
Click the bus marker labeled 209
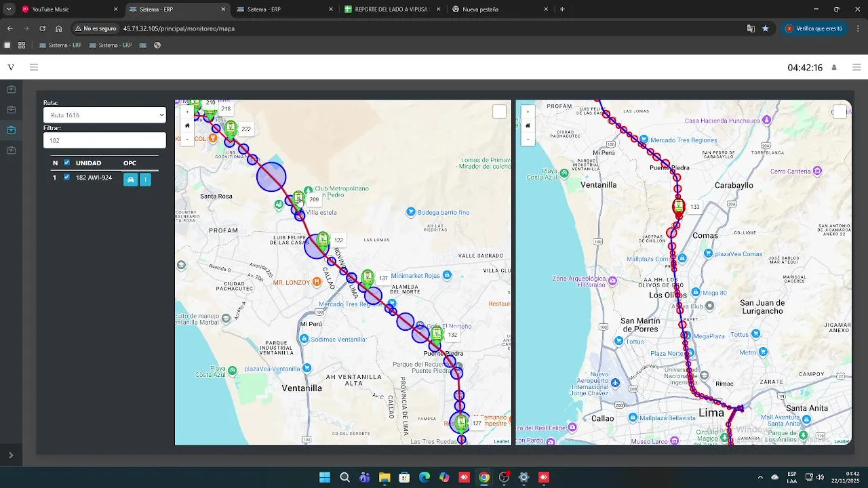point(298,200)
